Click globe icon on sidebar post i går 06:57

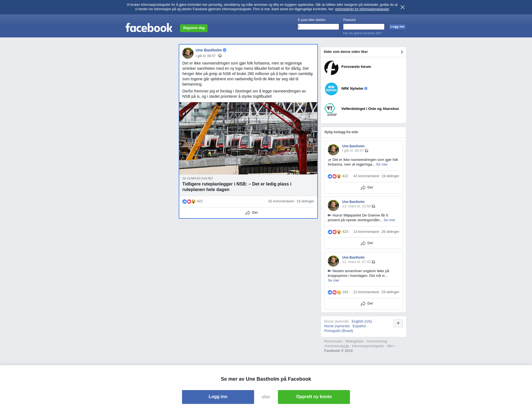pos(367,151)
